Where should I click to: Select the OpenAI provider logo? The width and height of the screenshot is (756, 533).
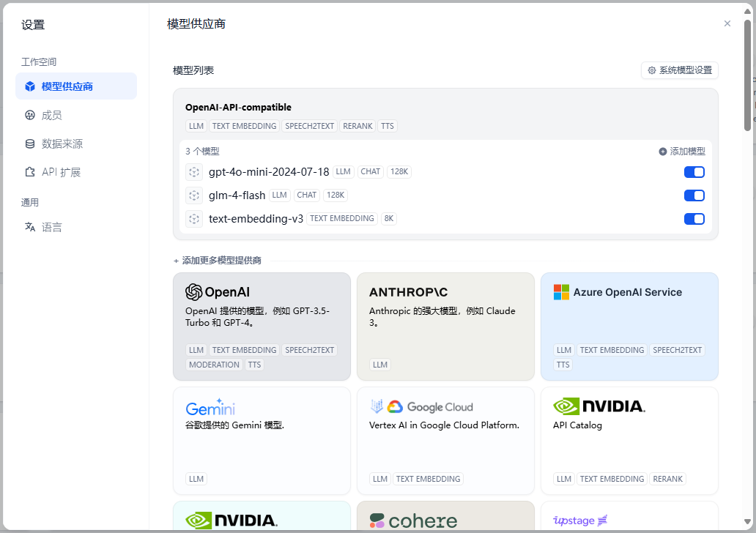(x=218, y=292)
